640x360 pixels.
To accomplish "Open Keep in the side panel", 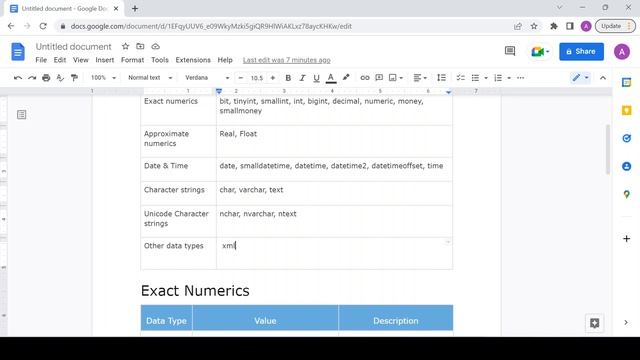I will [x=627, y=111].
